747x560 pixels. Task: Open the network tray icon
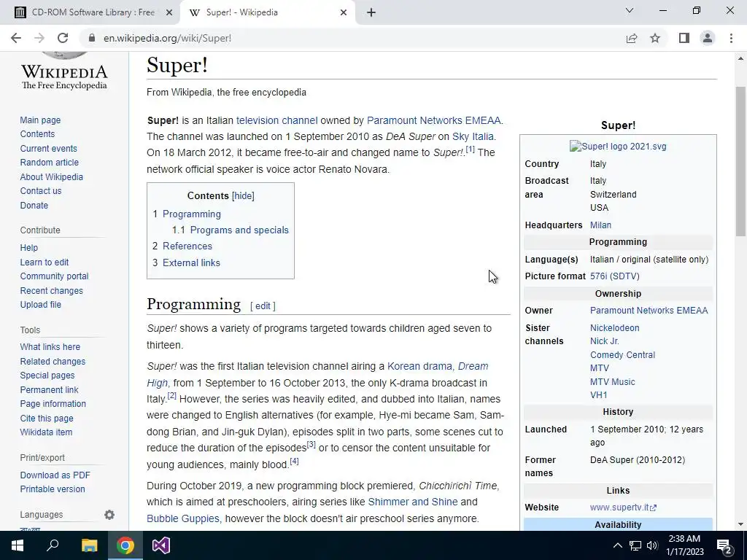tap(635, 545)
